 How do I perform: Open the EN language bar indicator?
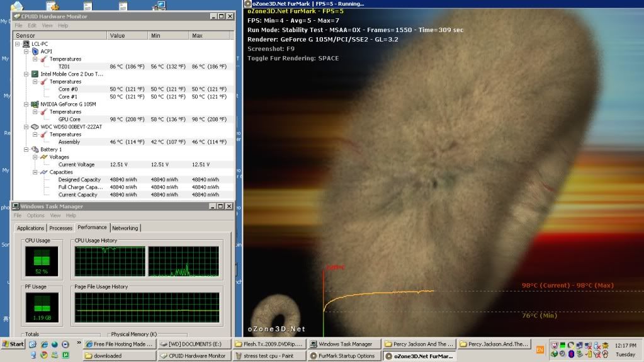(539, 350)
